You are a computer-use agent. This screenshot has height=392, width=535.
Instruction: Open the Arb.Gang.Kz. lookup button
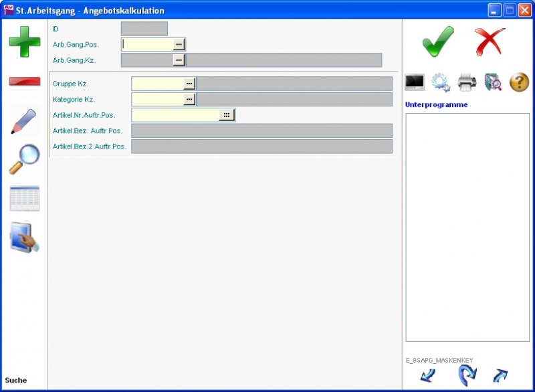pos(179,60)
